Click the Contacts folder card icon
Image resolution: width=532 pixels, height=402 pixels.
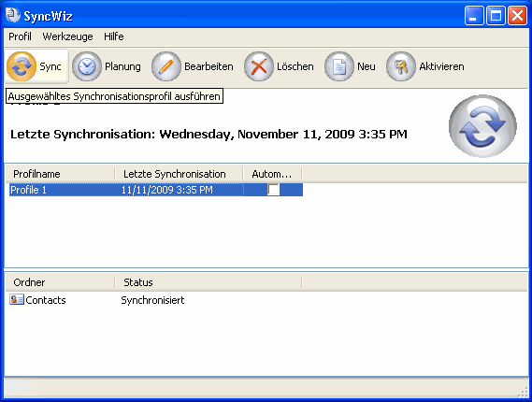(17, 299)
